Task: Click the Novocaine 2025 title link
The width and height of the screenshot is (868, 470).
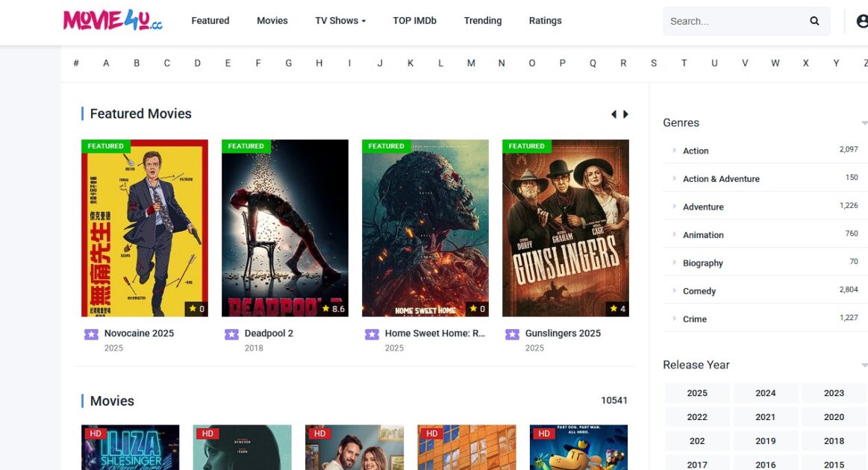Action: tap(139, 333)
